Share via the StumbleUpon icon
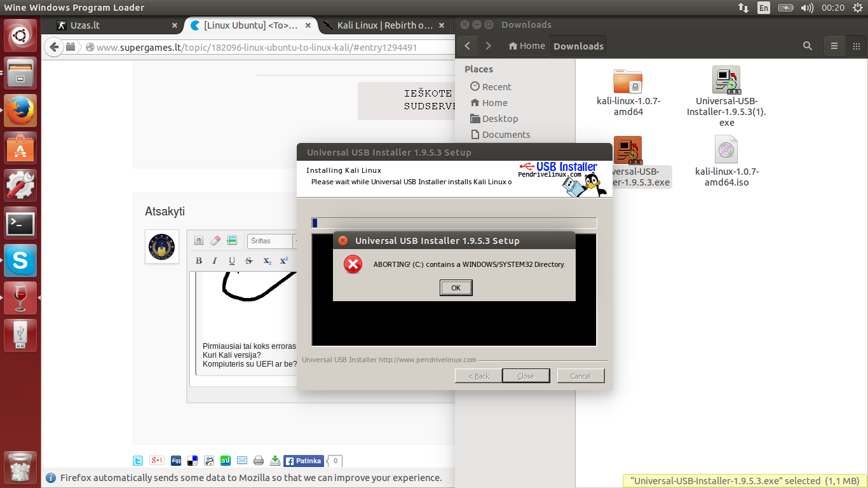Viewport: 868px width, 488px height. pos(226,461)
